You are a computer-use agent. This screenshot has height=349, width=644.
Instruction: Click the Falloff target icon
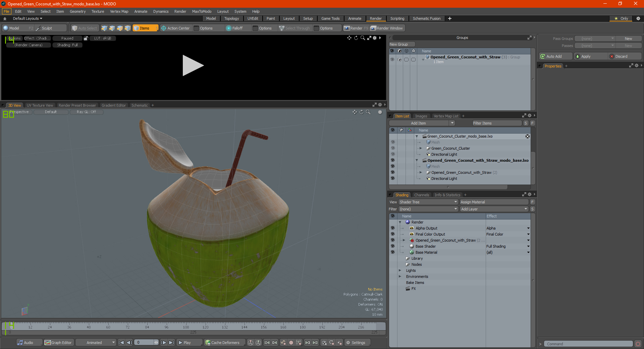(229, 28)
